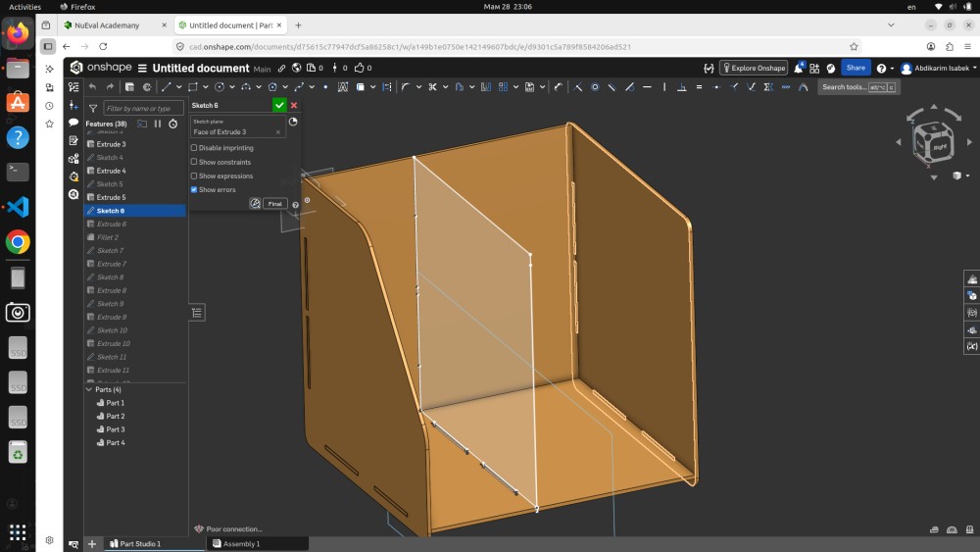Enable Show constraints checkbox
This screenshot has width=980, height=552.
coord(194,162)
